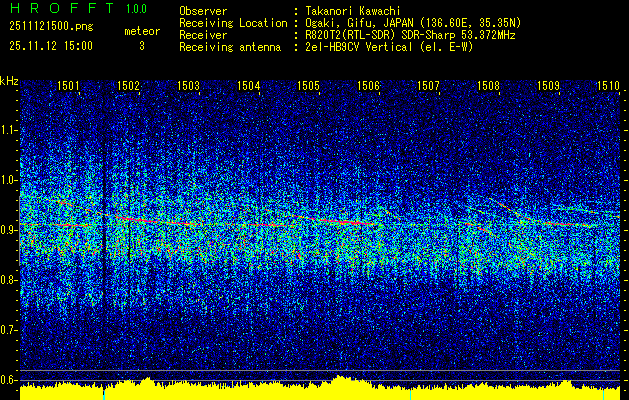
Task: Click version number 1.0.0
Action: 136,9
